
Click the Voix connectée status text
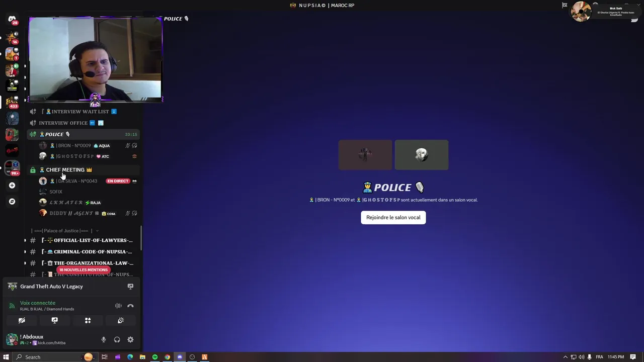tap(38, 303)
